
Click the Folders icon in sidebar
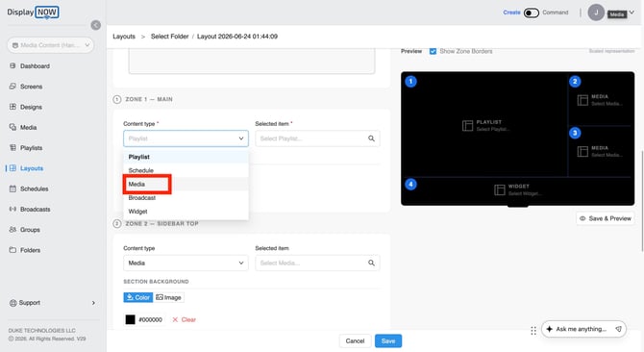click(12, 250)
